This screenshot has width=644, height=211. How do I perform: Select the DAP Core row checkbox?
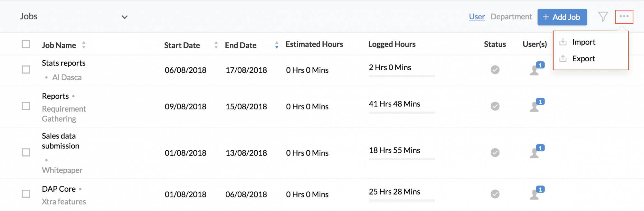(x=26, y=194)
